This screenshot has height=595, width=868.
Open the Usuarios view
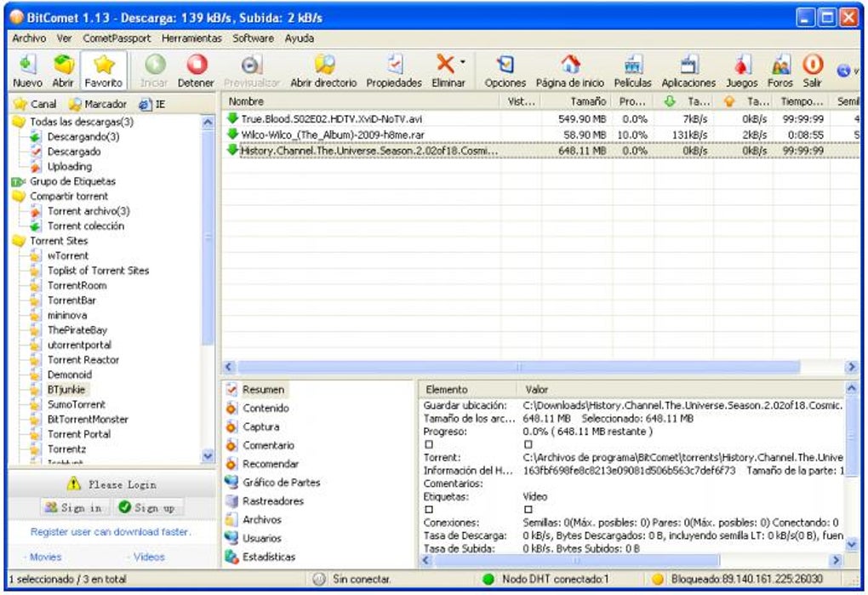(262, 539)
